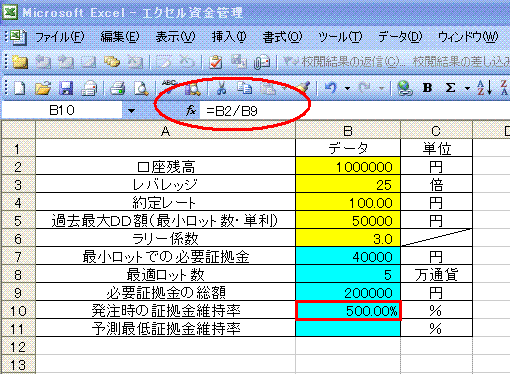Select the 万通貨 unit cell
510x374 pixels.
pyautogui.click(x=436, y=274)
